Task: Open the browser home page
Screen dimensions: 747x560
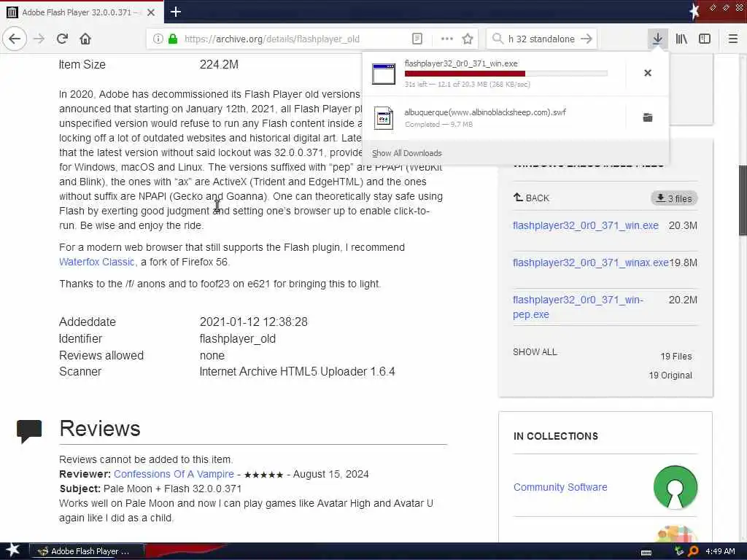Action: pyautogui.click(x=85, y=39)
